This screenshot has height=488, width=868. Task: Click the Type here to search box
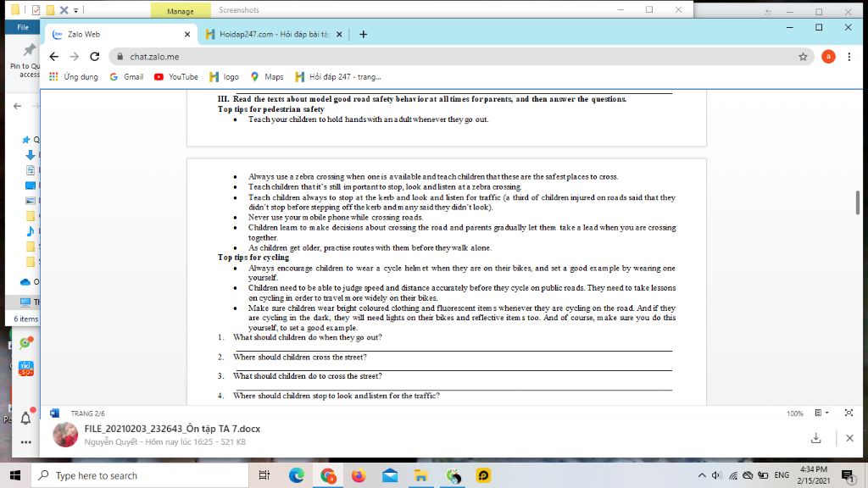coord(138,475)
